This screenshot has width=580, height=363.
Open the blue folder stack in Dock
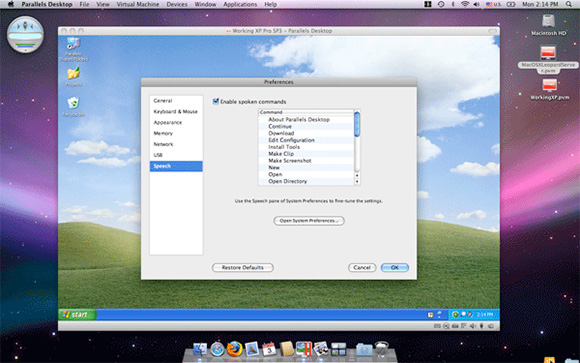364,349
